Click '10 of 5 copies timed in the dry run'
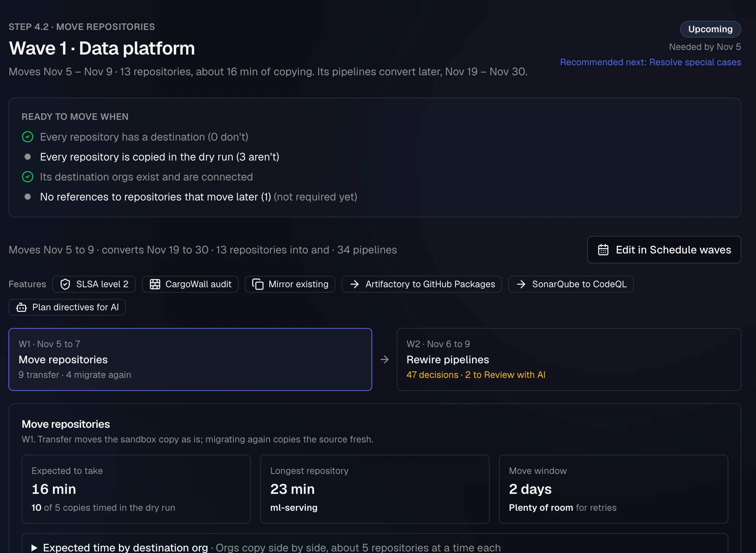Viewport: 756px width, 553px height. [103, 508]
